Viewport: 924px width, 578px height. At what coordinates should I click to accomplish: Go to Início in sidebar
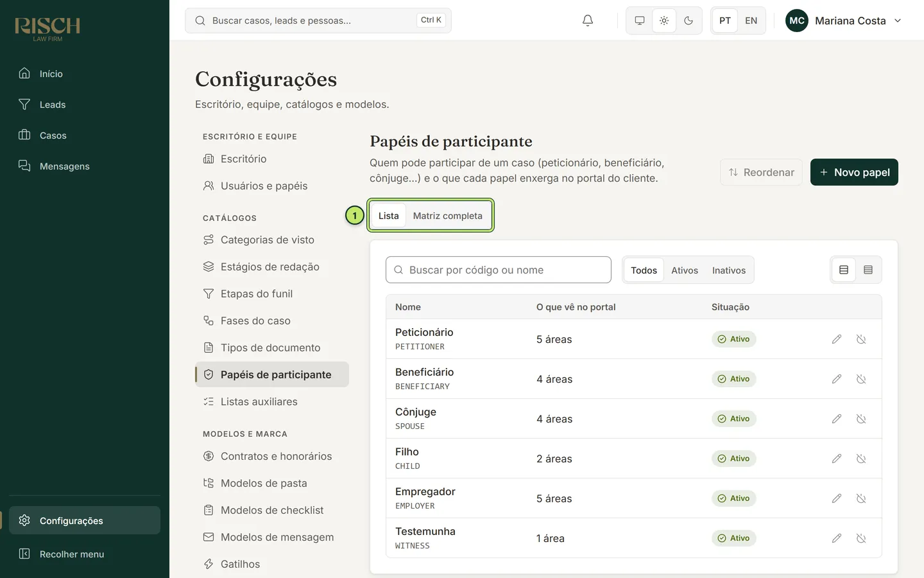(85, 74)
